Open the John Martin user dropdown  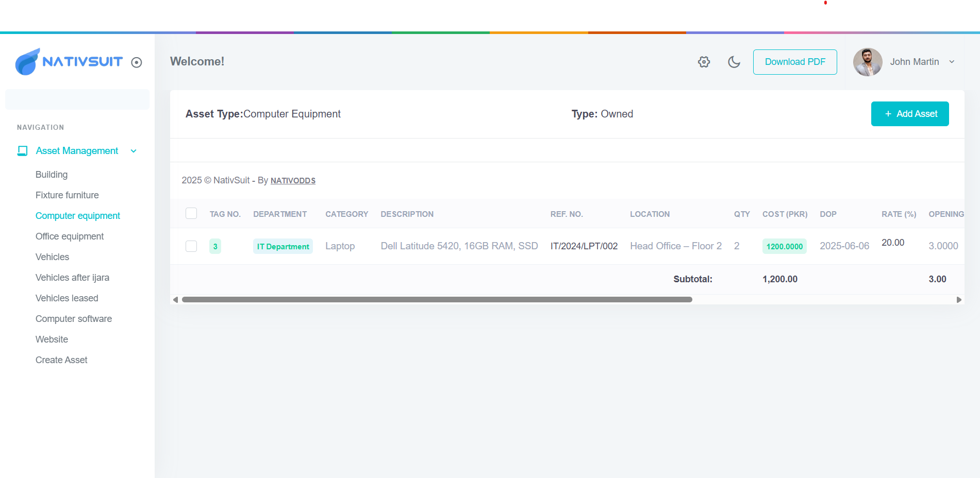(951, 62)
